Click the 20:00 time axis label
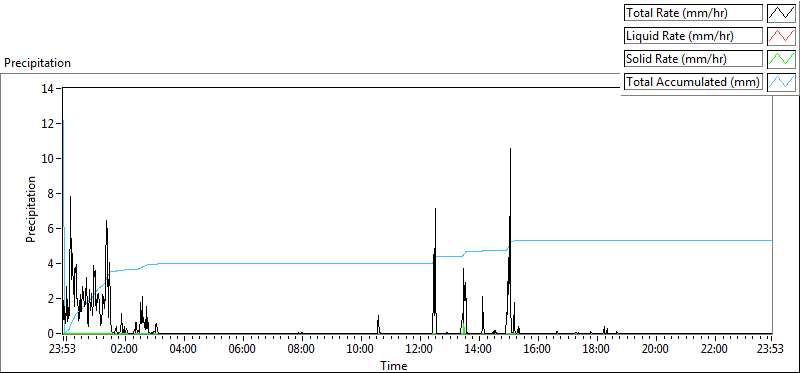The width and height of the screenshot is (800, 373). pos(655,350)
